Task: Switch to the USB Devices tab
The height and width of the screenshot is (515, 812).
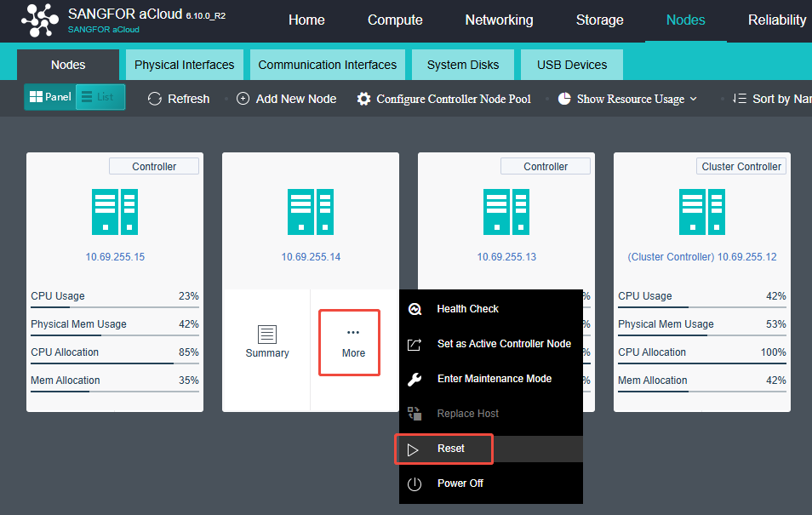Action: [x=572, y=65]
